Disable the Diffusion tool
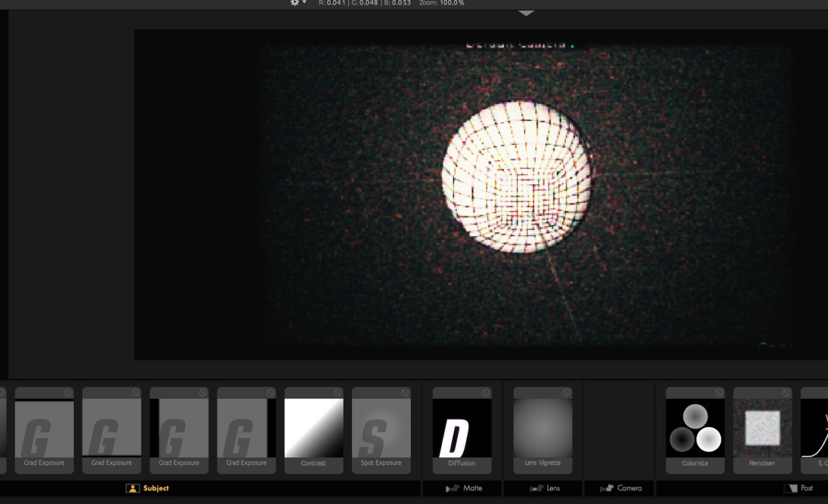Image resolution: width=828 pixels, height=504 pixels. pos(486,393)
